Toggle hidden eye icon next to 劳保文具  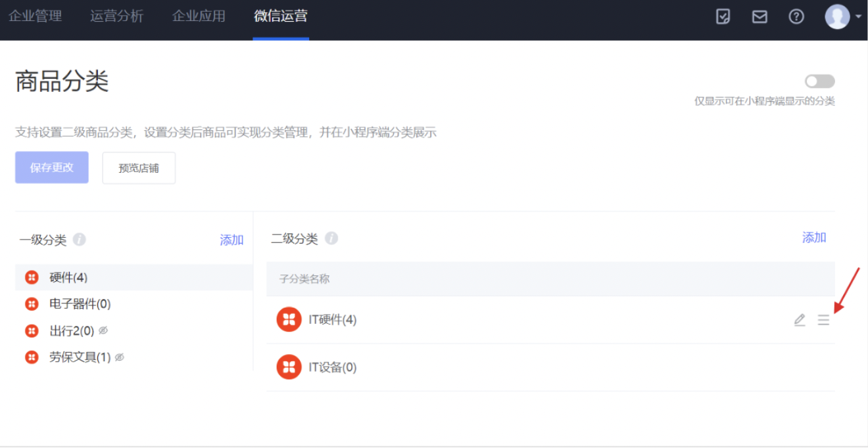coord(119,357)
